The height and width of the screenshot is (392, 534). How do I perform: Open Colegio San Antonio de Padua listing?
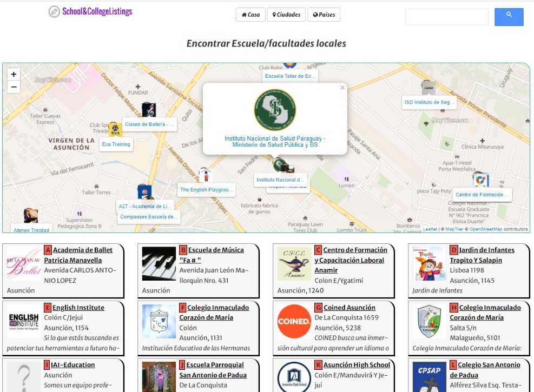(485, 370)
